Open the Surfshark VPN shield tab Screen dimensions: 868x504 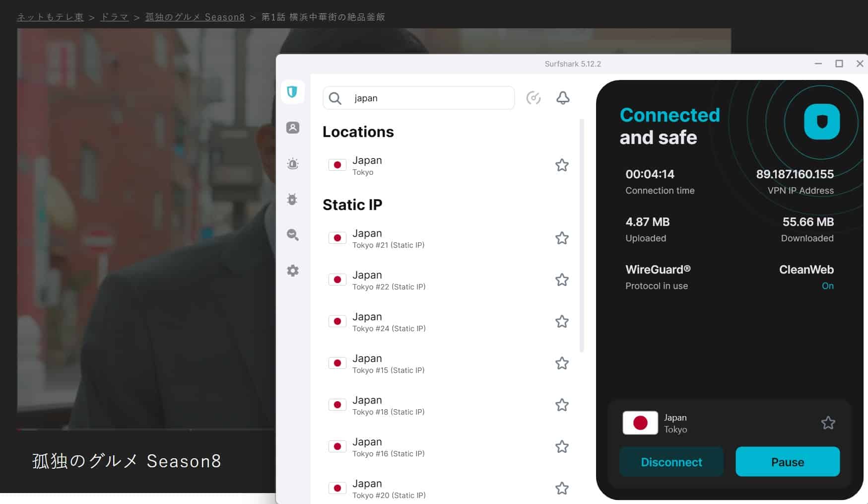[292, 92]
